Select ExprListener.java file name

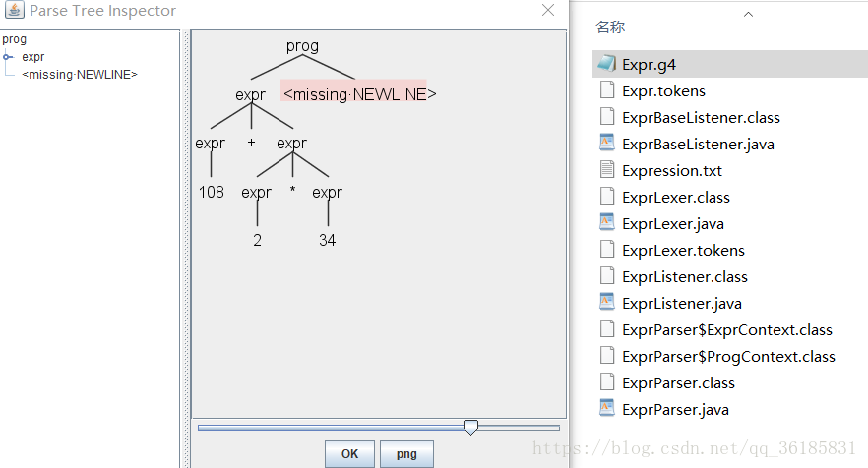682,304
